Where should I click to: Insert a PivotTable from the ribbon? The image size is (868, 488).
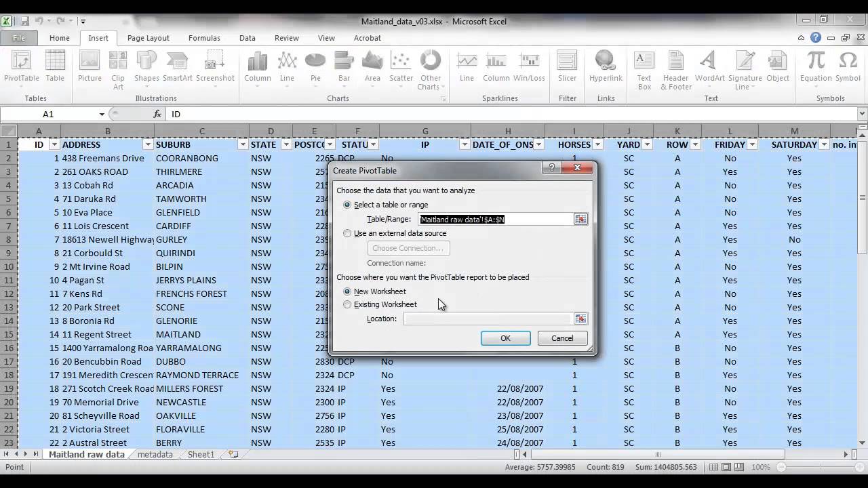(22, 68)
